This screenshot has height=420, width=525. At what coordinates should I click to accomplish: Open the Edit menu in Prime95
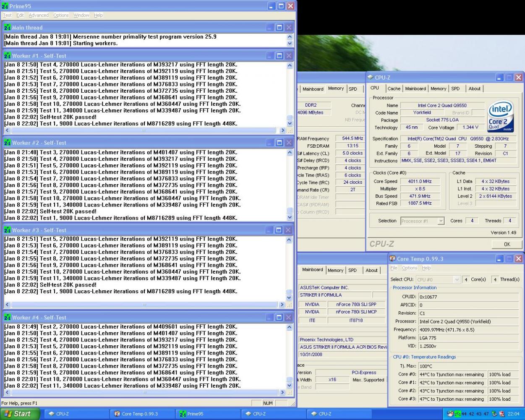click(20, 15)
